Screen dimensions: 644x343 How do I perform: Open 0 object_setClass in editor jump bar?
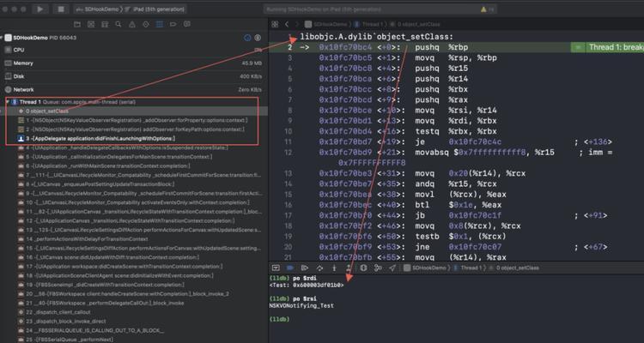416,25
